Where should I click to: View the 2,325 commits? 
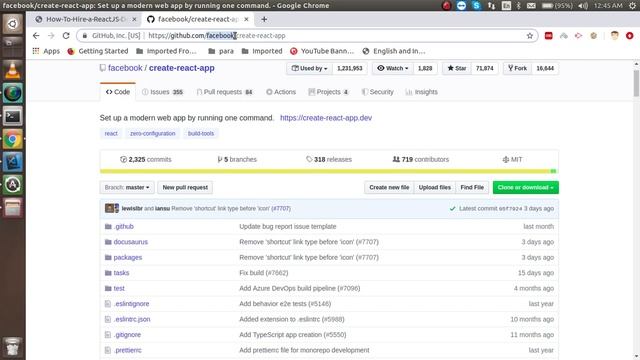(x=146, y=159)
